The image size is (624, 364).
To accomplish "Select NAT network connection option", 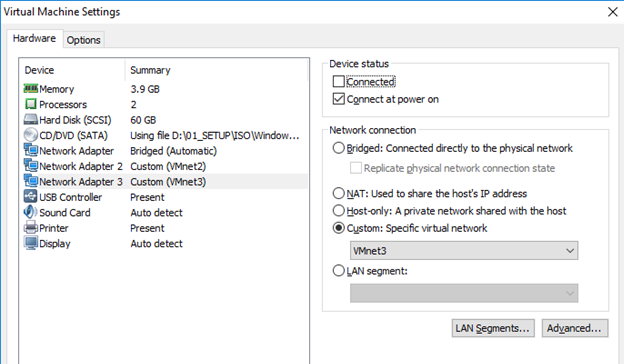I will click(x=339, y=193).
